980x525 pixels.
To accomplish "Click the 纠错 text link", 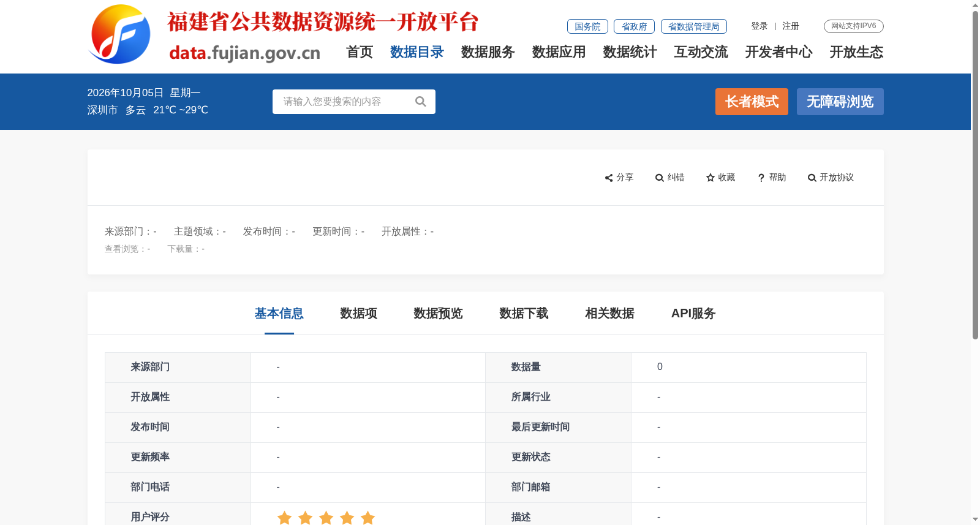I will (x=676, y=178).
